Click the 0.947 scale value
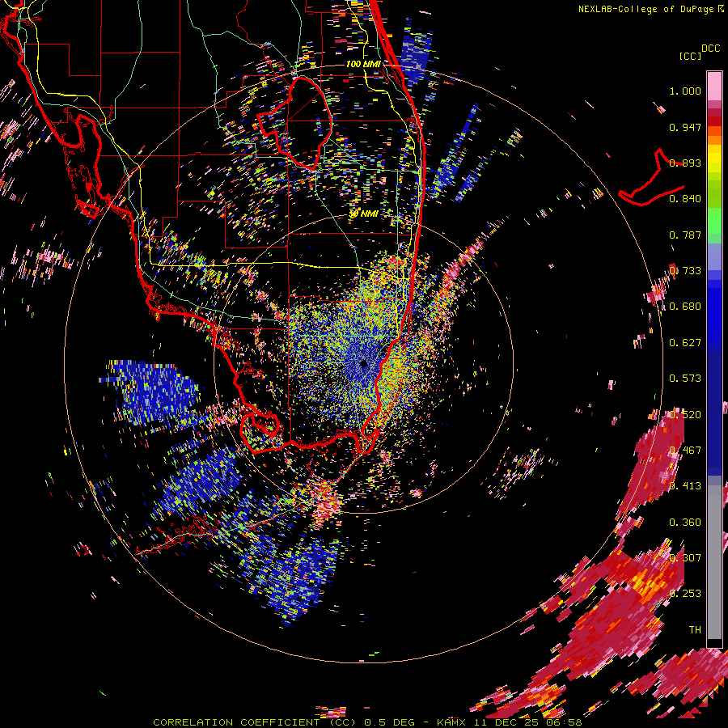The image size is (728, 728). [x=685, y=127]
